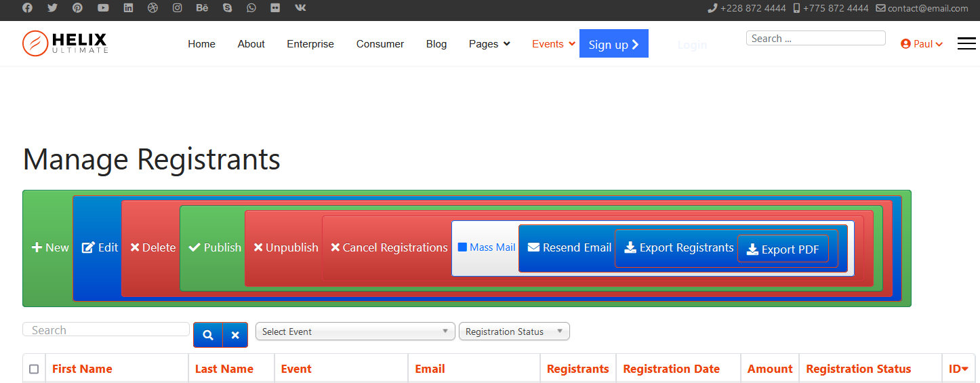Sort by Registration Date column
This screenshot has width=980, height=383.
pos(672,369)
